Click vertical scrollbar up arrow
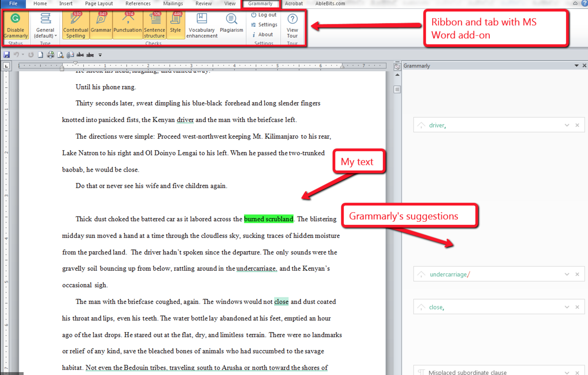Image resolution: width=588 pixels, height=375 pixels. (x=397, y=75)
